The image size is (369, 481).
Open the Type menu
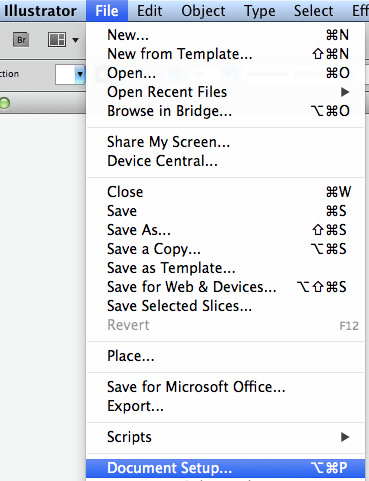[260, 11]
